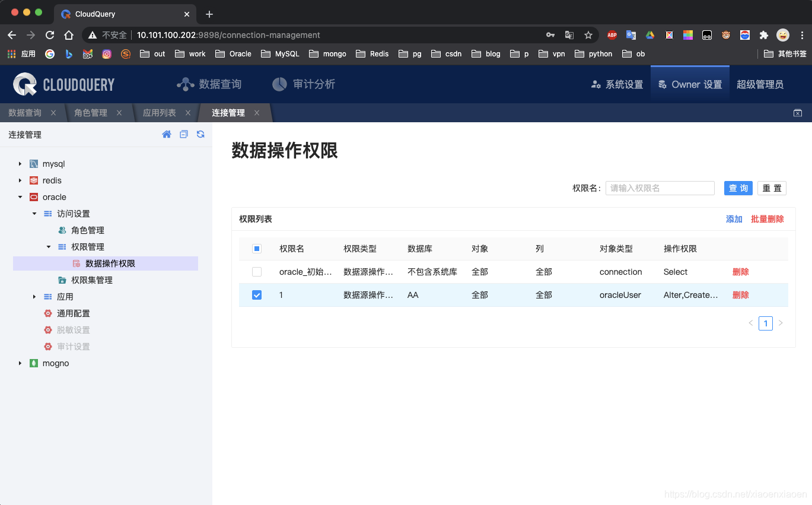The width and height of the screenshot is (812, 505).
Task: Click the home icon in 连接管理 panel
Action: coord(167,134)
